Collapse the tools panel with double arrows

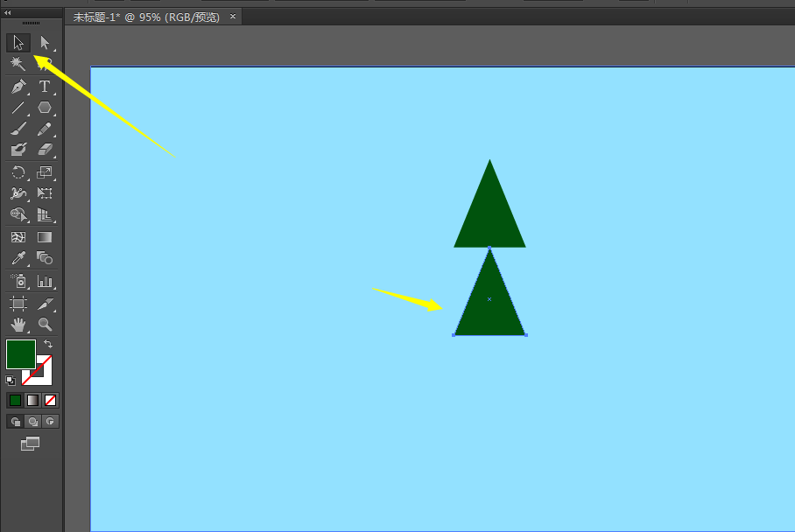tap(8, 12)
